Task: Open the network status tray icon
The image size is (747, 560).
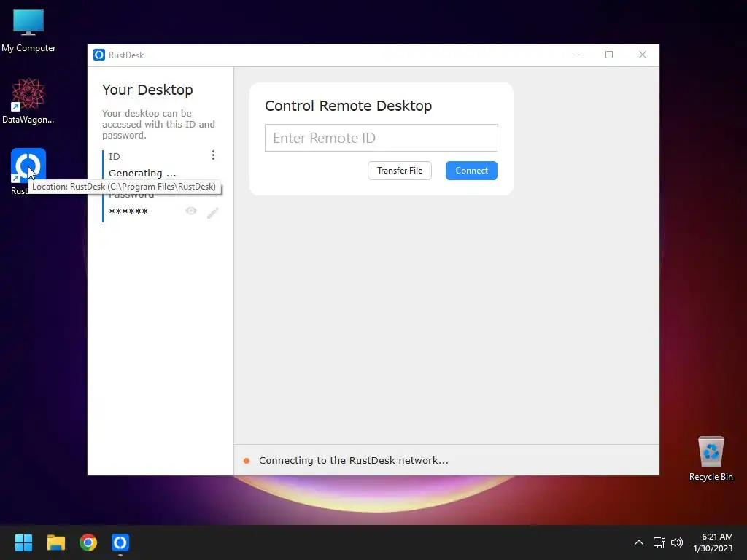Action: [659, 542]
